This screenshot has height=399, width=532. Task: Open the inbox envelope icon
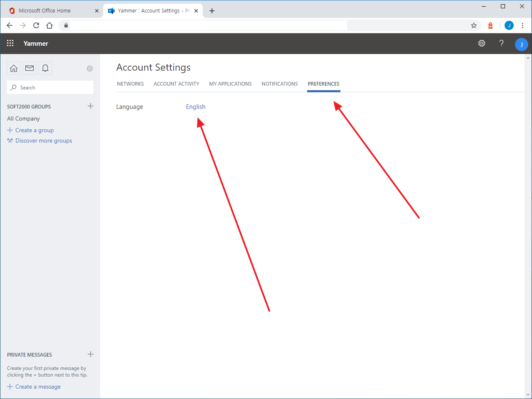click(x=30, y=68)
